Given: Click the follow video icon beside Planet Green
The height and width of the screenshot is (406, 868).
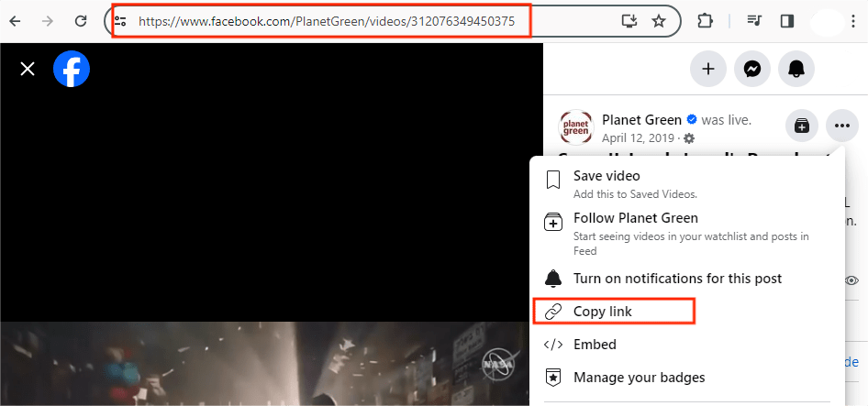Looking at the screenshot, I should (802, 126).
